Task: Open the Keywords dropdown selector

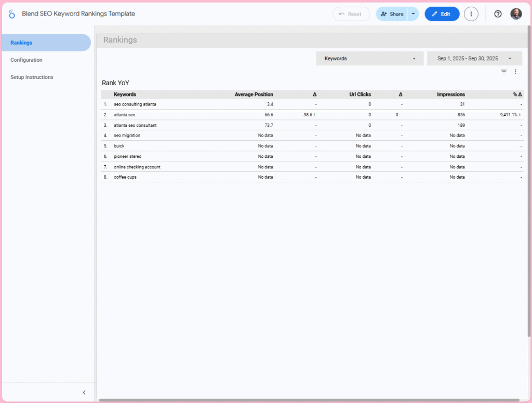Action: [x=369, y=58]
